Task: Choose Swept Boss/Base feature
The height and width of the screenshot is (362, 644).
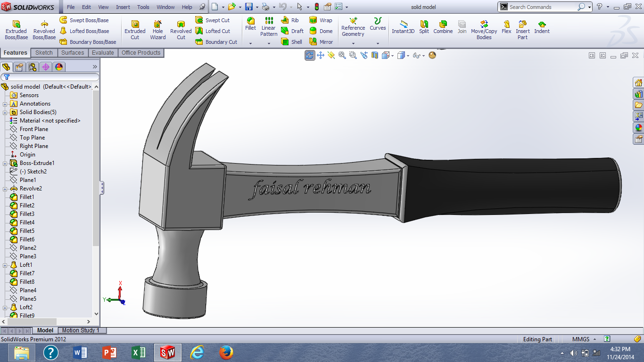Action: (84, 20)
